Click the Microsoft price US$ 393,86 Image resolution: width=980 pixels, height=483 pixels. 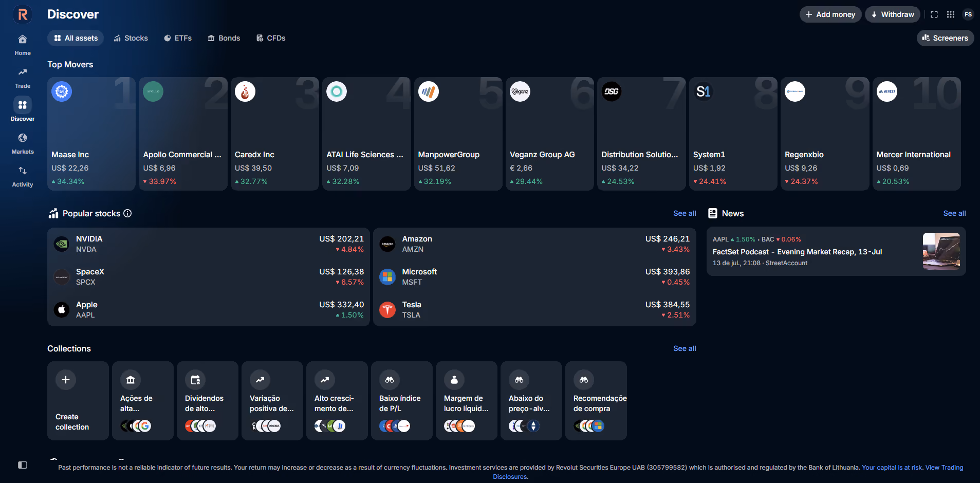point(668,272)
